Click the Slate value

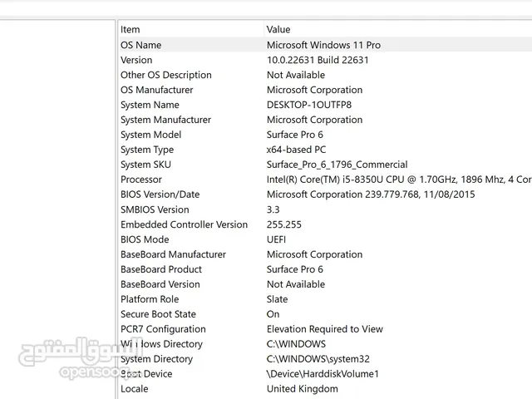click(x=277, y=299)
